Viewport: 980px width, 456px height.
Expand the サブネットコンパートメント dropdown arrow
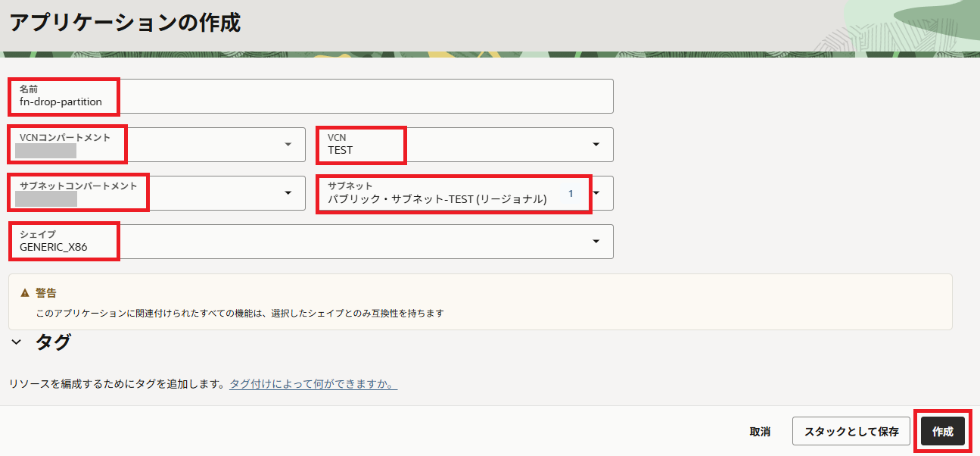tap(288, 193)
